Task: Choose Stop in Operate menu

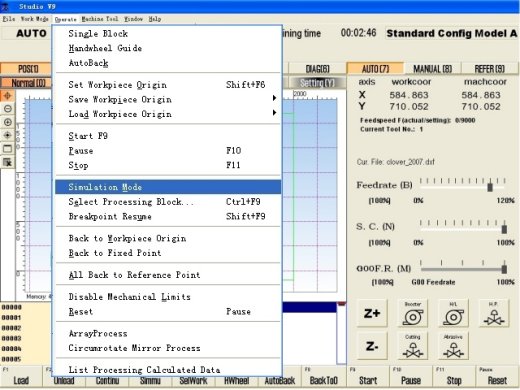Action: pos(168,165)
